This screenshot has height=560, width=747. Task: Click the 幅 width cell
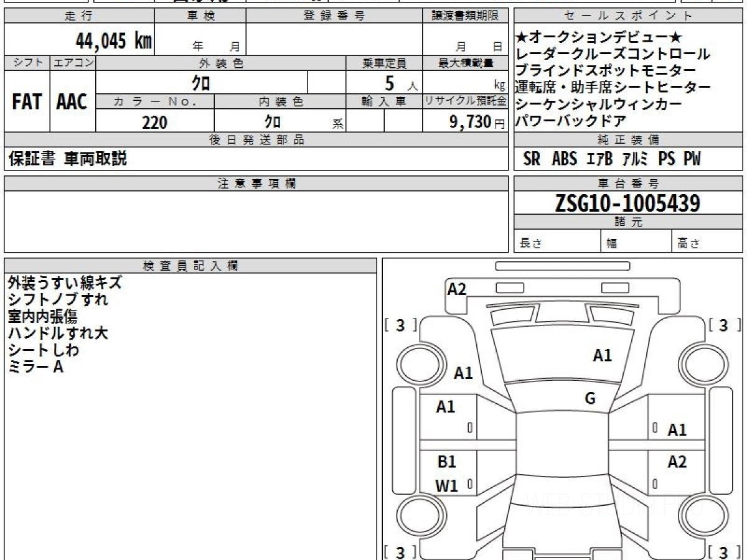click(x=636, y=241)
